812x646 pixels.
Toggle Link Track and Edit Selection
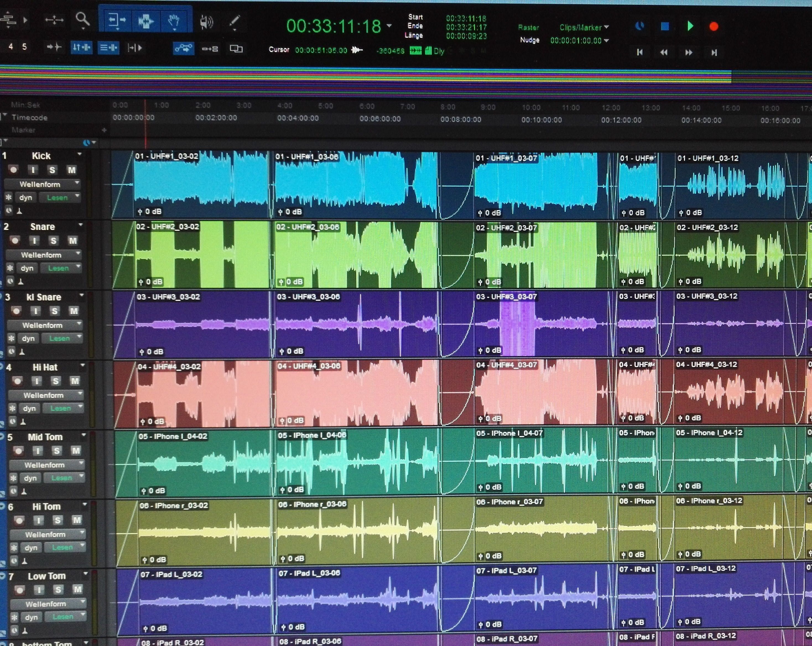click(x=108, y=48)
